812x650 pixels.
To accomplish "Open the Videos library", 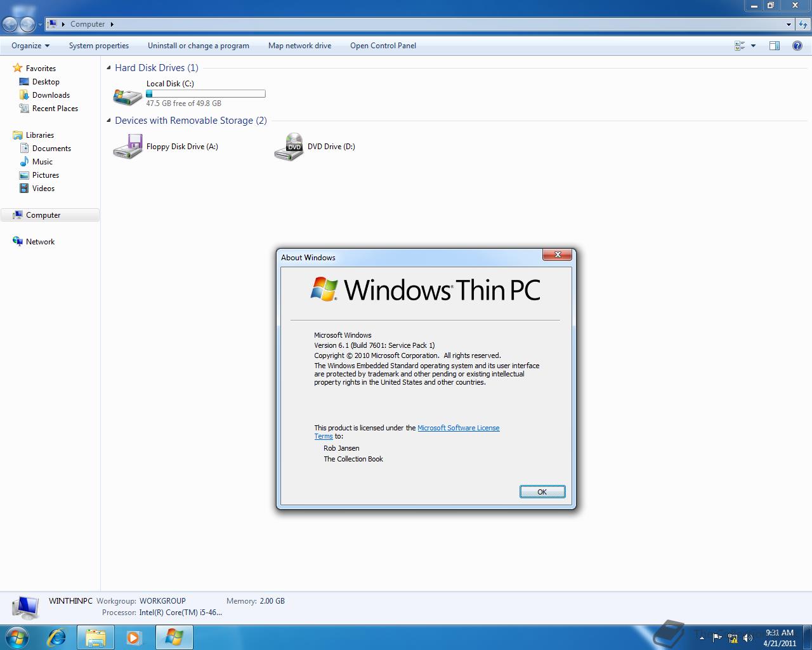I will point(43,189).
